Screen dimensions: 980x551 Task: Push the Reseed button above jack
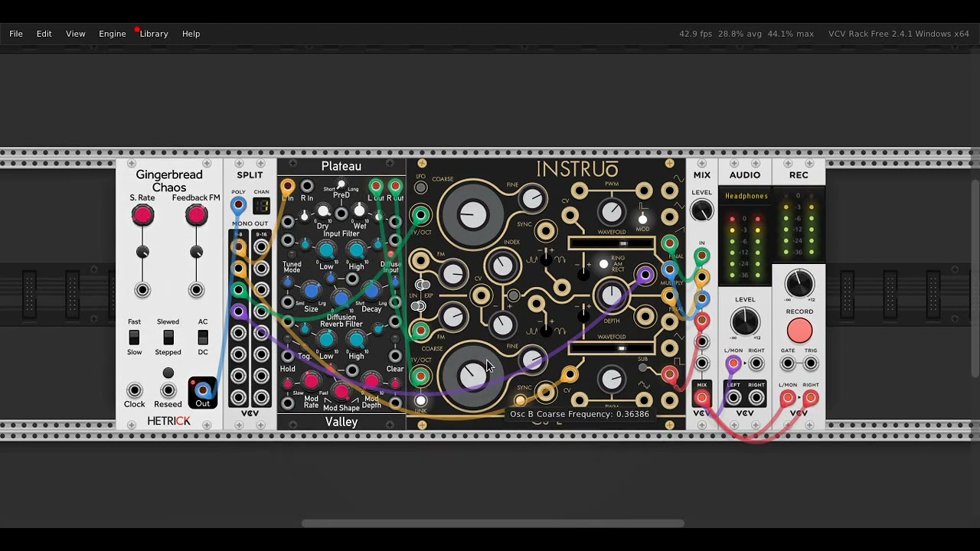click(x=168, y=373)
